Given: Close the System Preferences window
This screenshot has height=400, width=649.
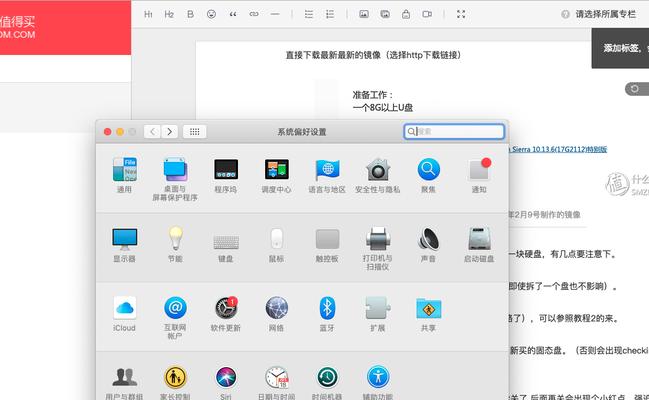Looking at the screenshot, I should point(108,132).
